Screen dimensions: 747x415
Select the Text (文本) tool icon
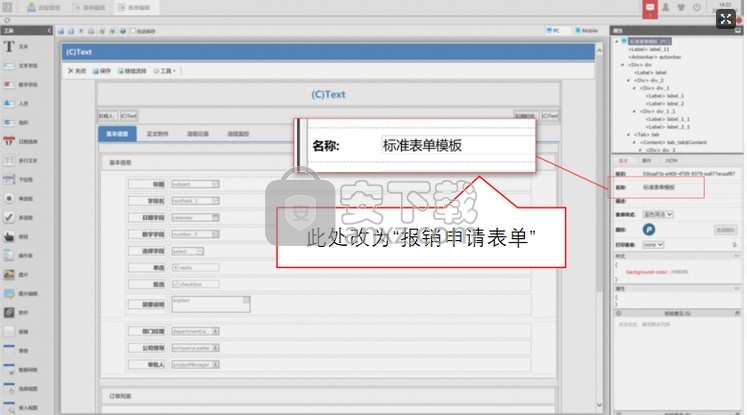coord(9,46)
